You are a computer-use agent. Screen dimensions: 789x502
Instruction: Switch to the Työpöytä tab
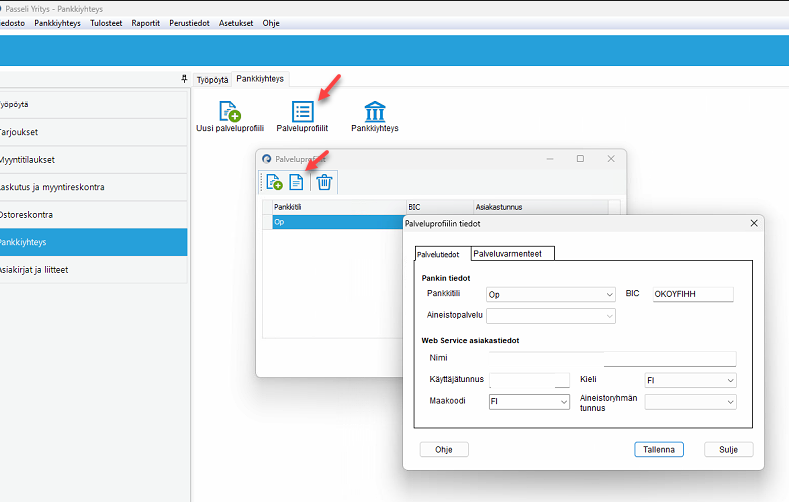click(212, 79)
